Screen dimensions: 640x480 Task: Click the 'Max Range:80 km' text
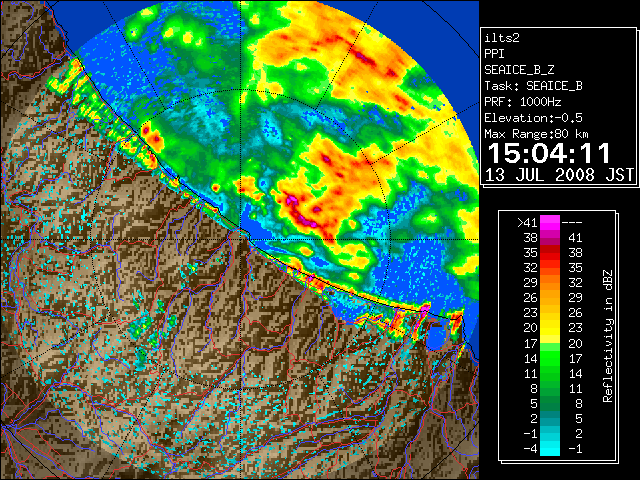[536, 134]
